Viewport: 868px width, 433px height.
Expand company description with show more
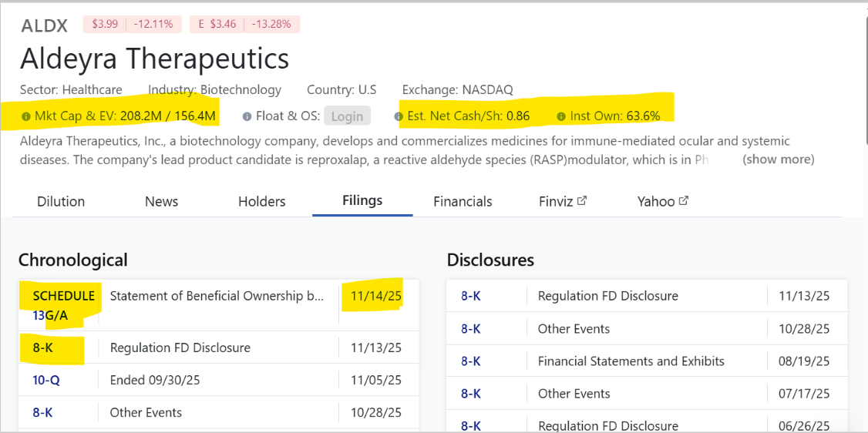(778, 159)
